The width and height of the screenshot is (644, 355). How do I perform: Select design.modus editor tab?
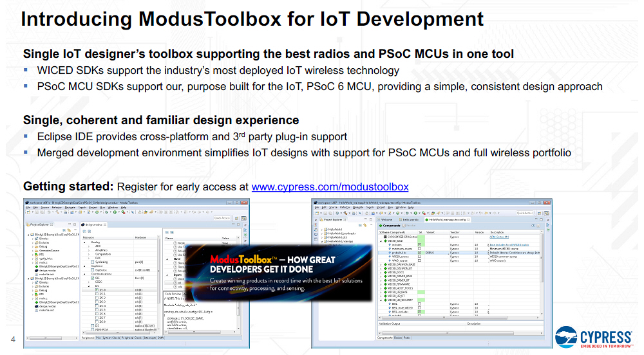(x=93, y=224)
